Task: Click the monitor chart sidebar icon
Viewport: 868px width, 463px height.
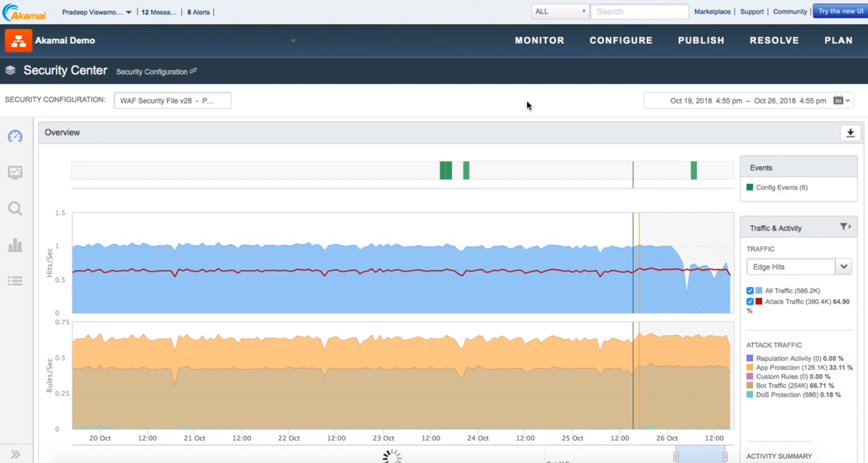Action: click(x=15, y=173)
